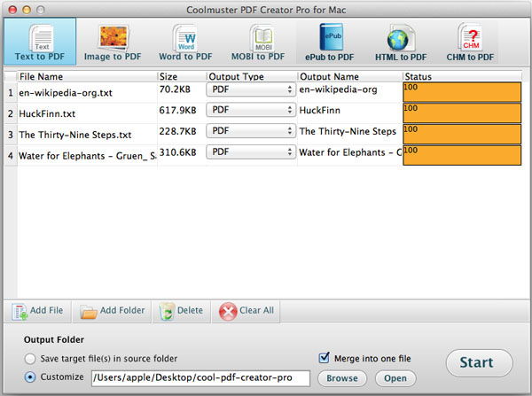Open Output Type dropdown for Water for Elephants
This screenshot has height=396, width=532.
[251, 152]
